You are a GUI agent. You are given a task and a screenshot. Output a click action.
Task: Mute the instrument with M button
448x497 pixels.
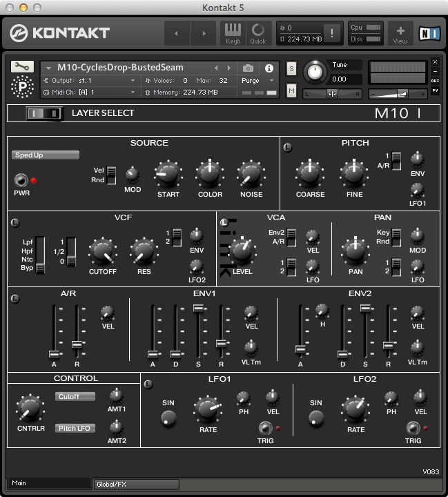tap(291, 91)
